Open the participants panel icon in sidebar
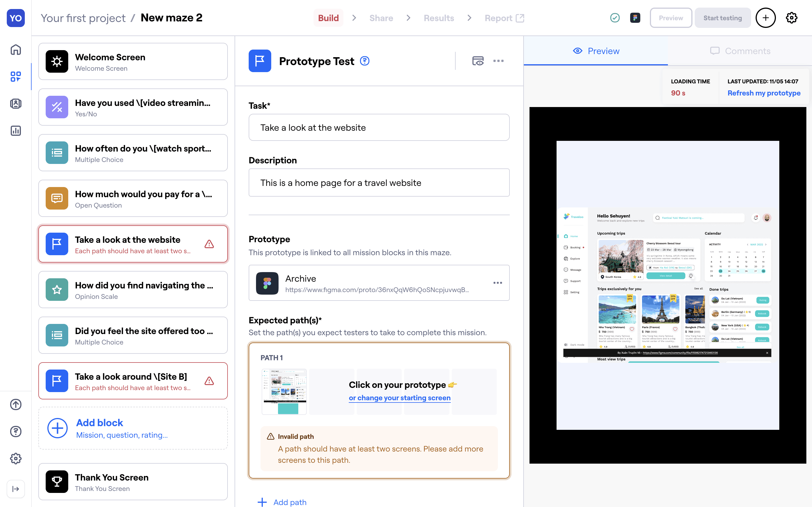This screenshot has width=812, height=507. pos(16,104)
